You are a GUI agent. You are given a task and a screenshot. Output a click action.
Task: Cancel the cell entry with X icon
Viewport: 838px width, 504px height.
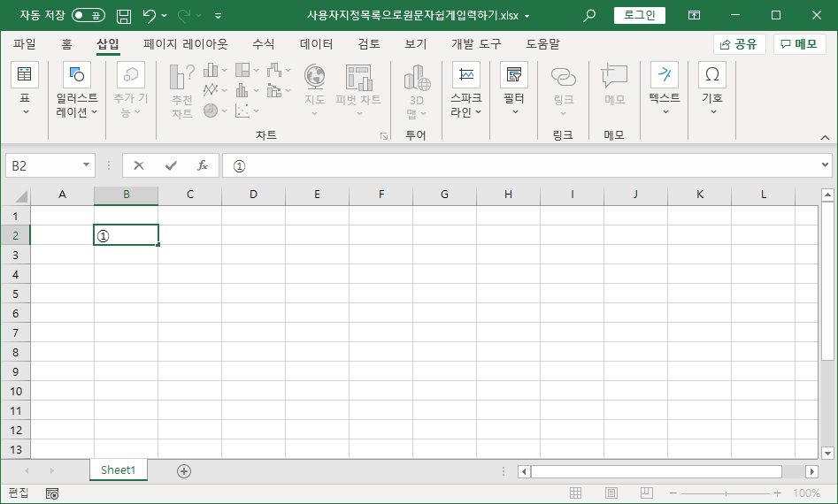point(139,165)
